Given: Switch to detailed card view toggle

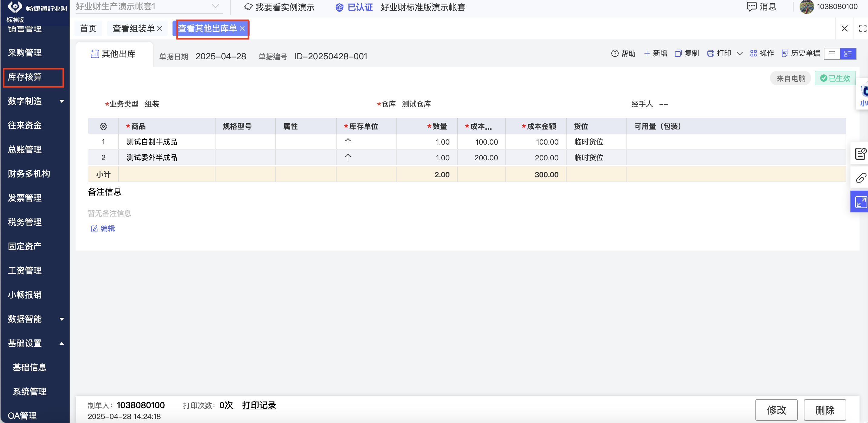Looking at the screenshot, I should coord(848,54).
